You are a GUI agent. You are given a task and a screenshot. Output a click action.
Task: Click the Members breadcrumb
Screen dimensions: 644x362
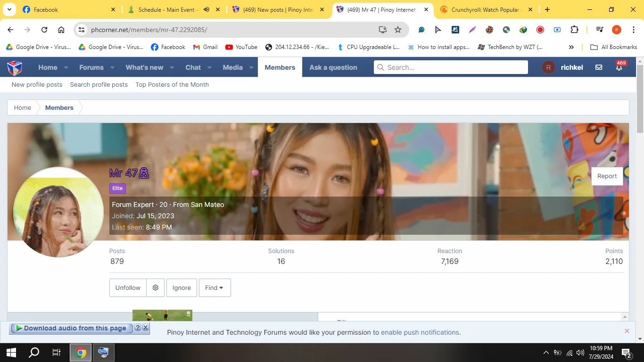[x=59, y=107]
